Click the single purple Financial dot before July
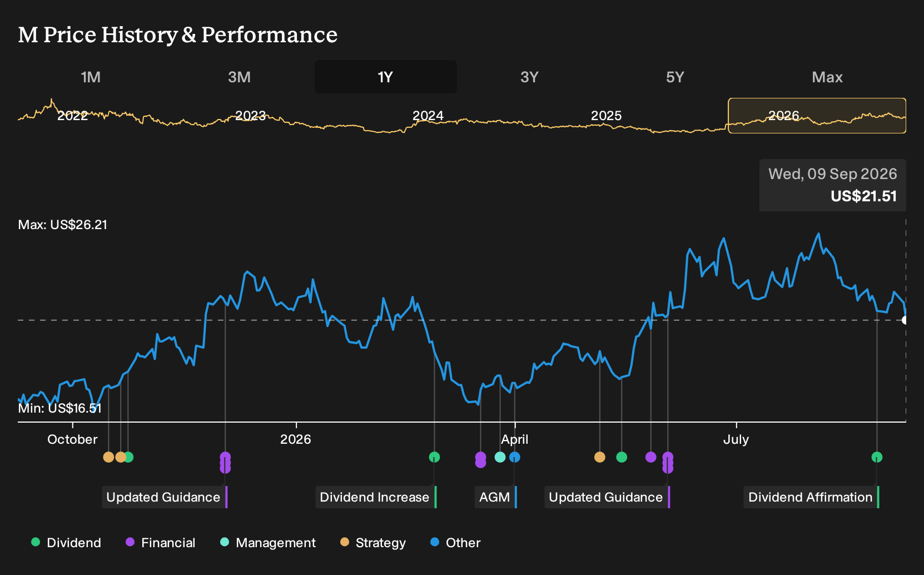Image resolution: width=924 pixels, height=575 pixels. tap(650, 457)
